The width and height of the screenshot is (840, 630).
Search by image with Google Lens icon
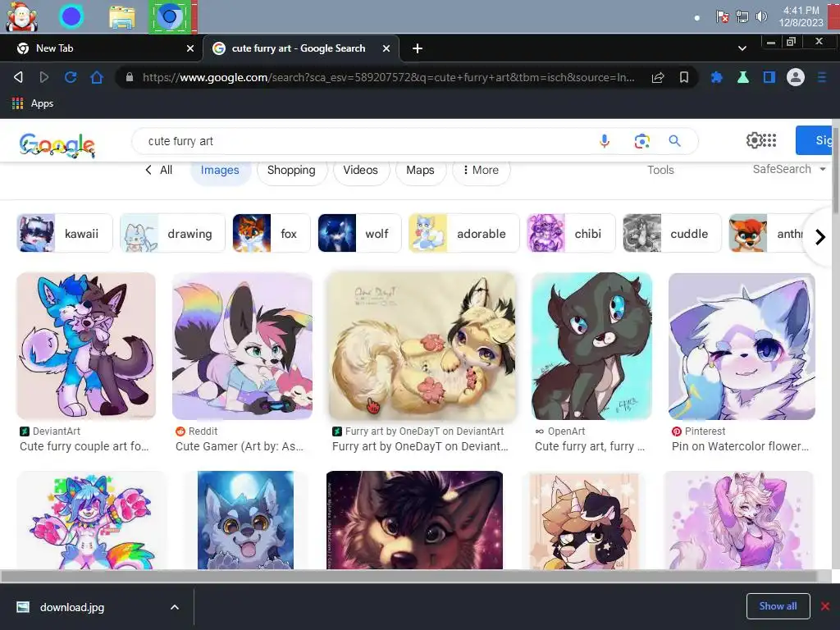(641, 141)
